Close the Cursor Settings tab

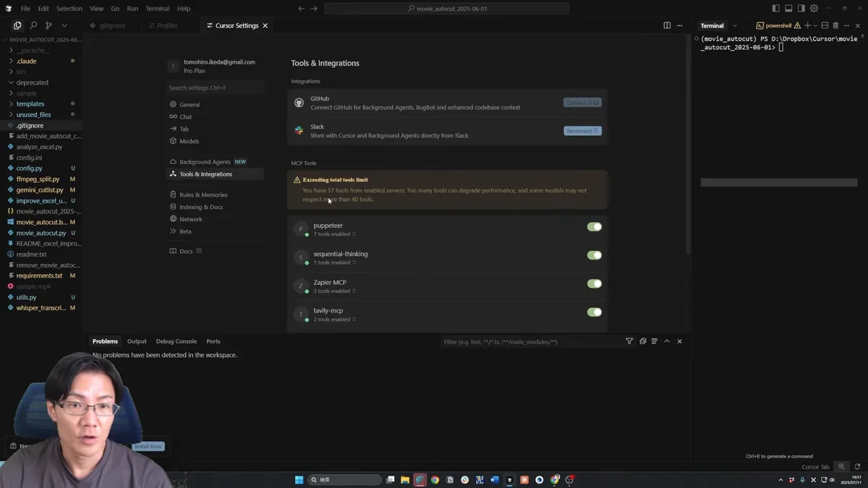tap(265, 25)
